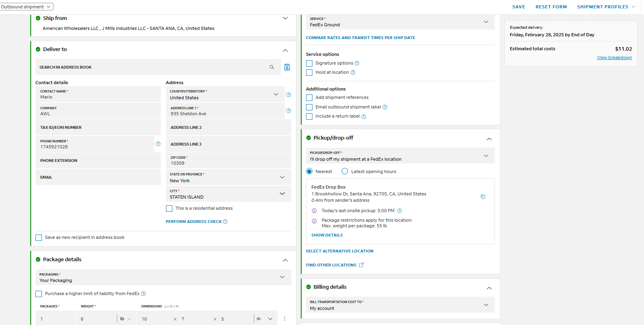Open the Pickup/drop-off method dropdown
644x325 pixels.
point(400,156)
